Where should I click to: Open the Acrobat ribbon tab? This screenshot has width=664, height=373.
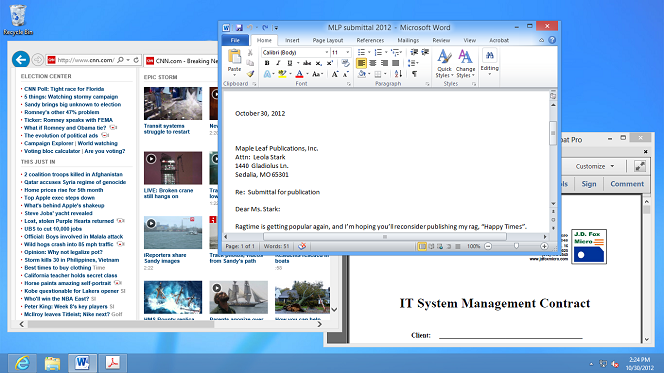point(499,40)
